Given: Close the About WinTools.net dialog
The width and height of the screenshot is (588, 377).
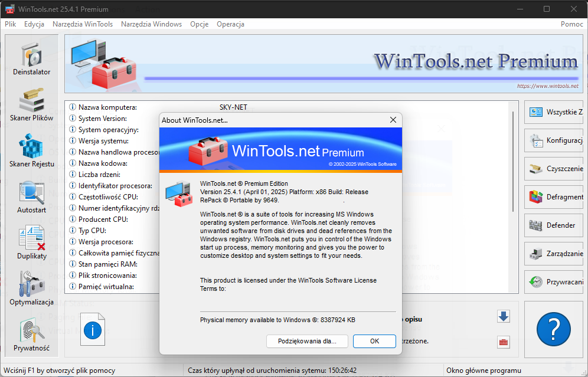Looking at the screenshot, I should (393, 120).
